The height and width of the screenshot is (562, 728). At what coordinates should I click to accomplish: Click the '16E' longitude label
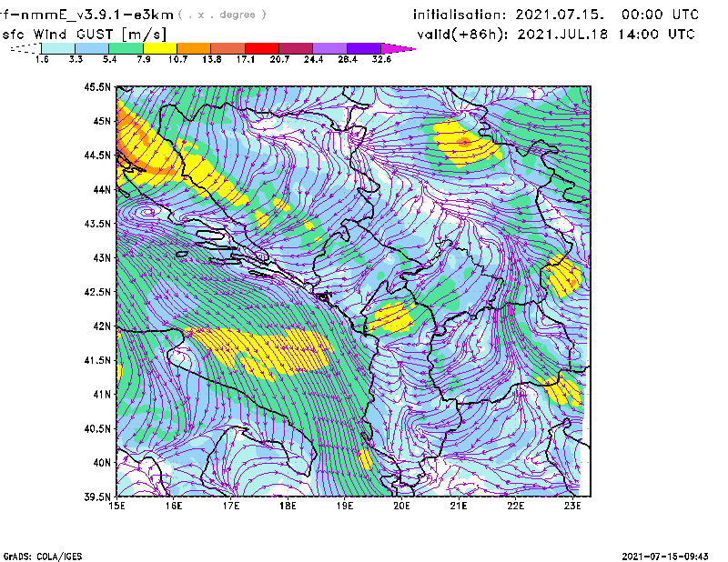(174, 506)
